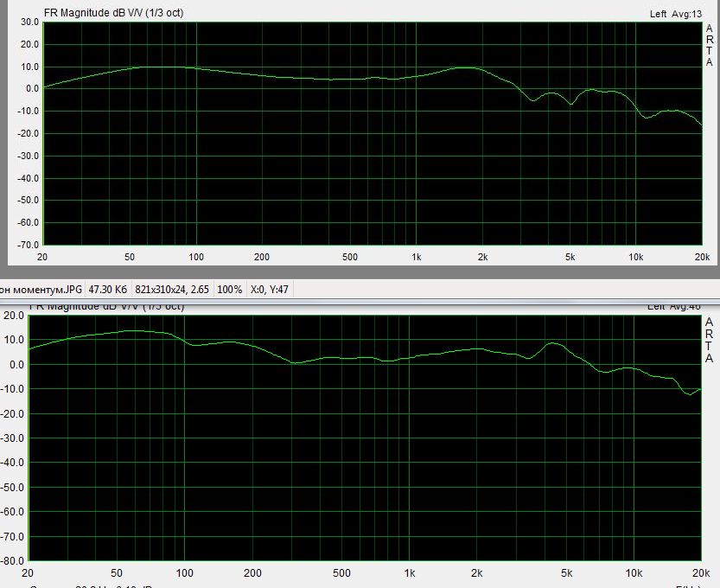Screen dimensions: 720x588
Task: Click the 1k label under the bottom graph
Action: pyautogui.click(x=409, y=572)
